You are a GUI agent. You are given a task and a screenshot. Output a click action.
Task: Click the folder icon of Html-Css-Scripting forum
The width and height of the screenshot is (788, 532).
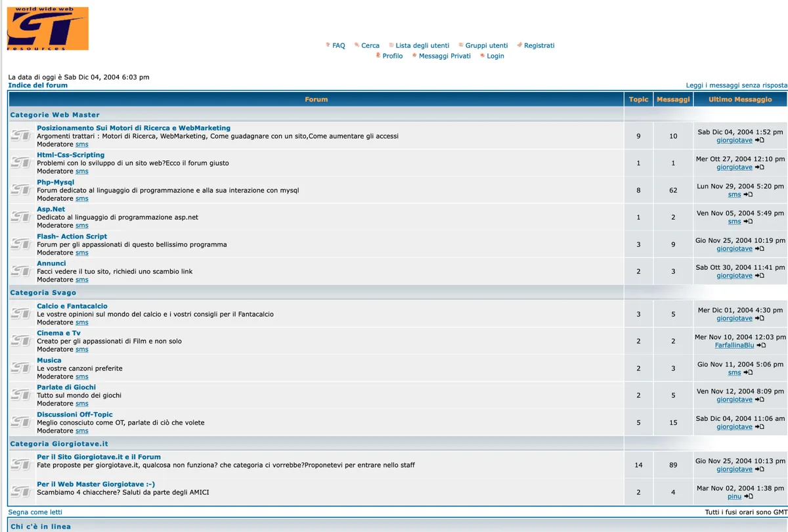click(x=21, y=162)
